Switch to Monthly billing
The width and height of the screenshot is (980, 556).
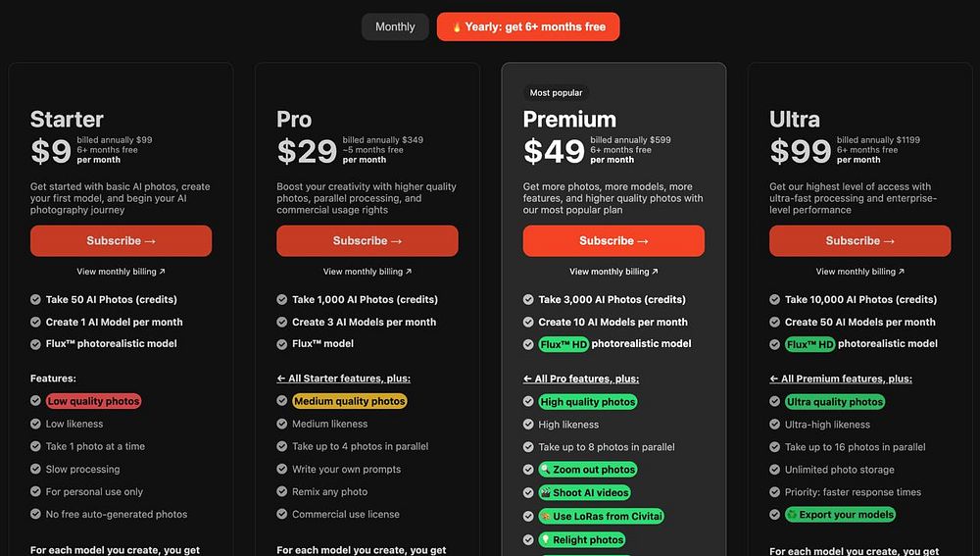pyautogui.click(x=395, y=26)
